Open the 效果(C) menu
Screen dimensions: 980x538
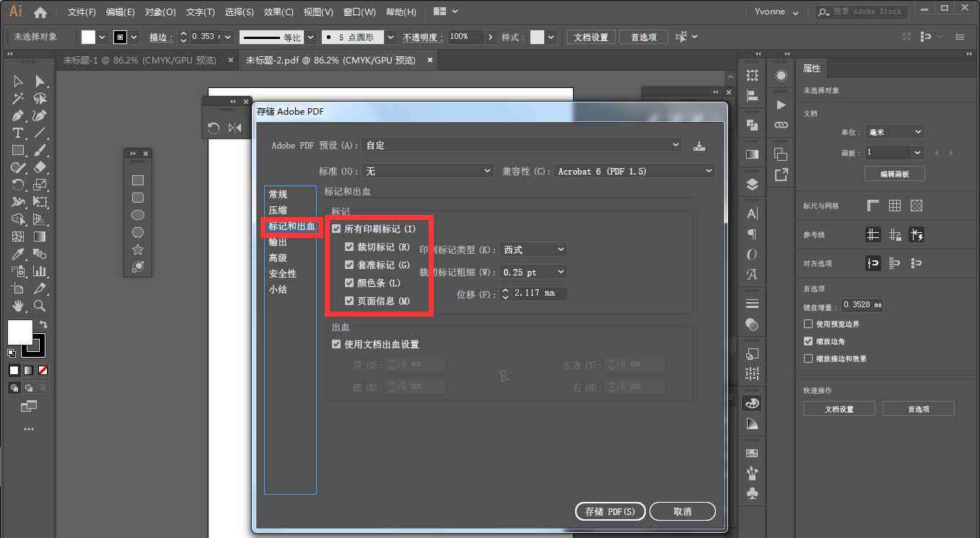[279, 12]
